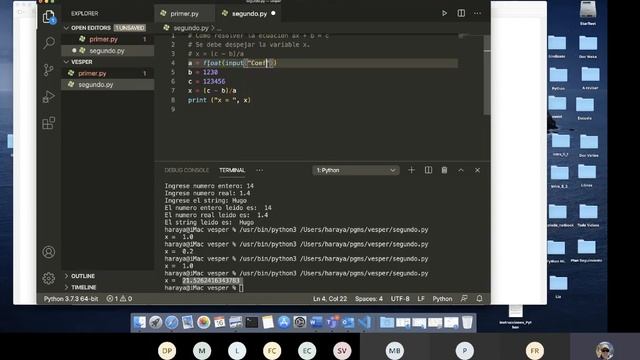Select segundo.py in VESPER folder
640x360 pixels.
pos(108,84)
